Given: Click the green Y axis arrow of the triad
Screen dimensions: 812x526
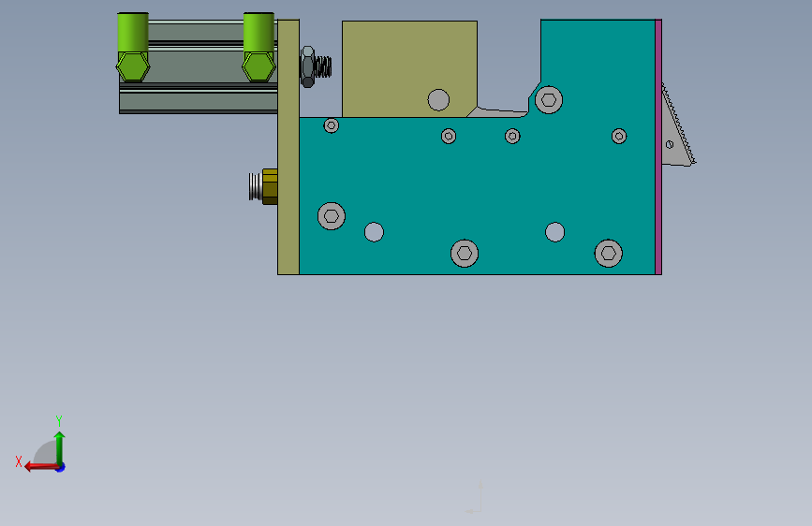Looking at the screenshot, I should 60,447.
